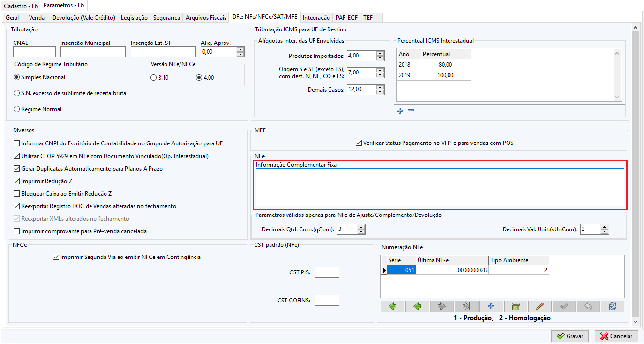Increase Decimais Val. Unit. value

click(x=605, y=227)
